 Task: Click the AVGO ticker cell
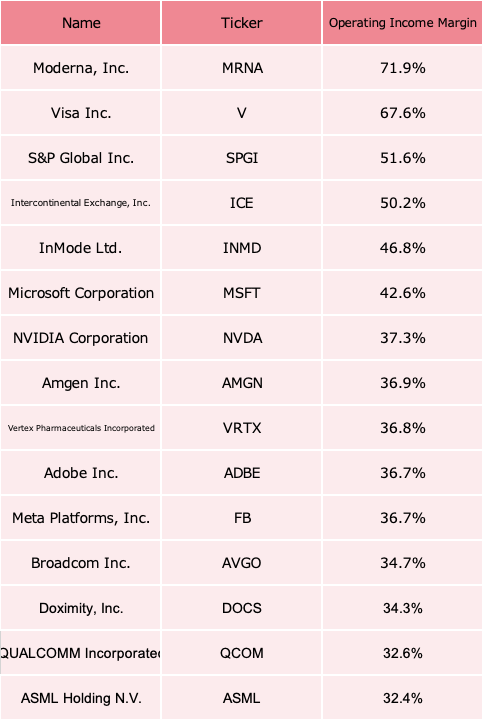(241, 563)
